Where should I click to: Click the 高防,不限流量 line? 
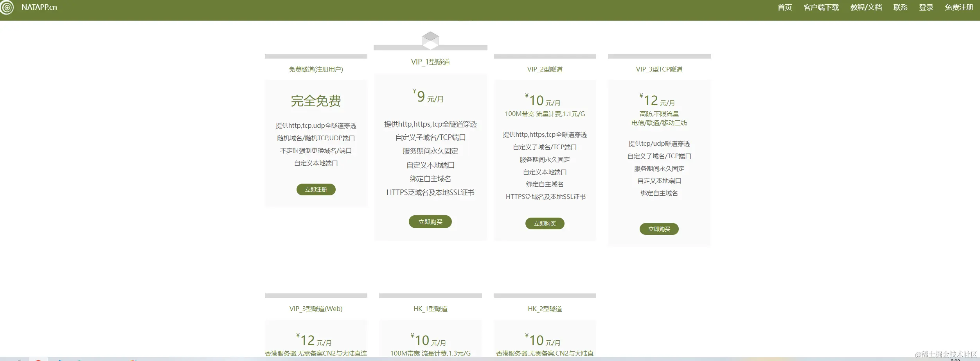[x=659, y=114]
